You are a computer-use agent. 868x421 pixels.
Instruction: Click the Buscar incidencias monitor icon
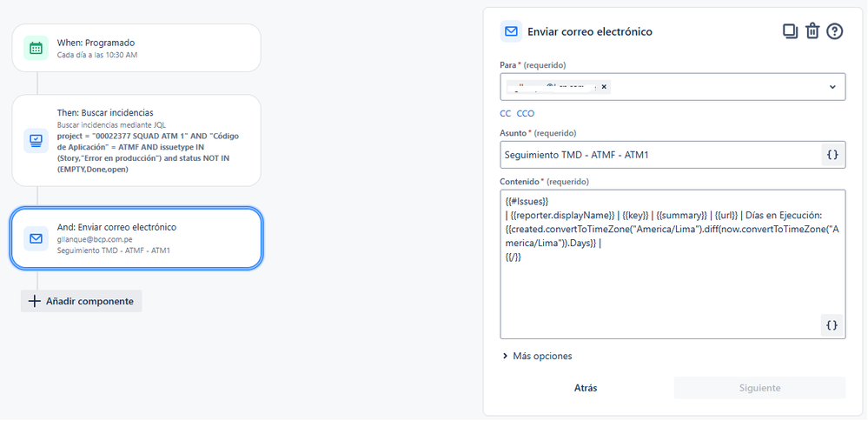click(36, 140)
